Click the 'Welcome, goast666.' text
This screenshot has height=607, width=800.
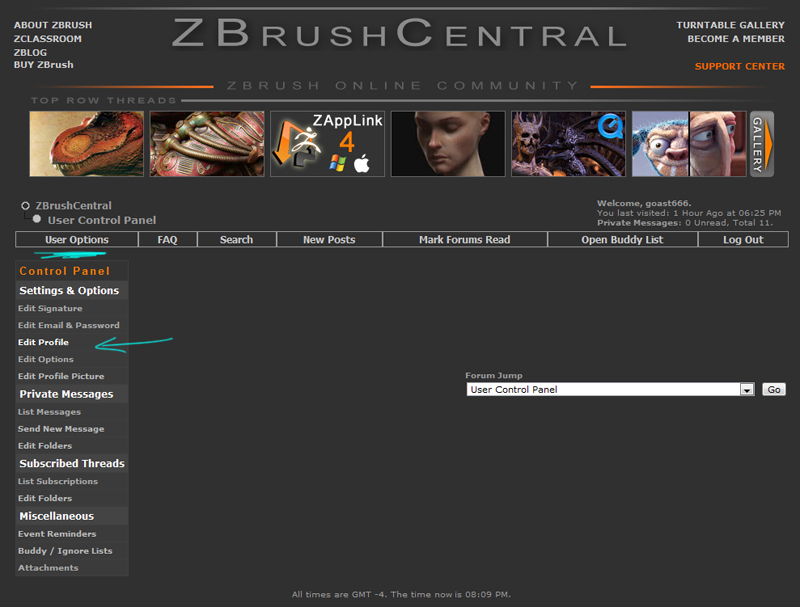(x=644, y=203)
